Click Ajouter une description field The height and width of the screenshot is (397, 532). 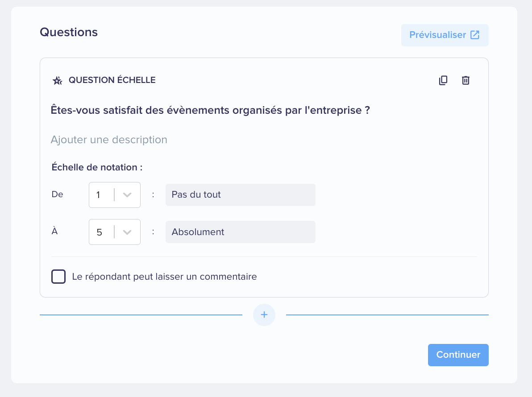[x=109, y=140]
